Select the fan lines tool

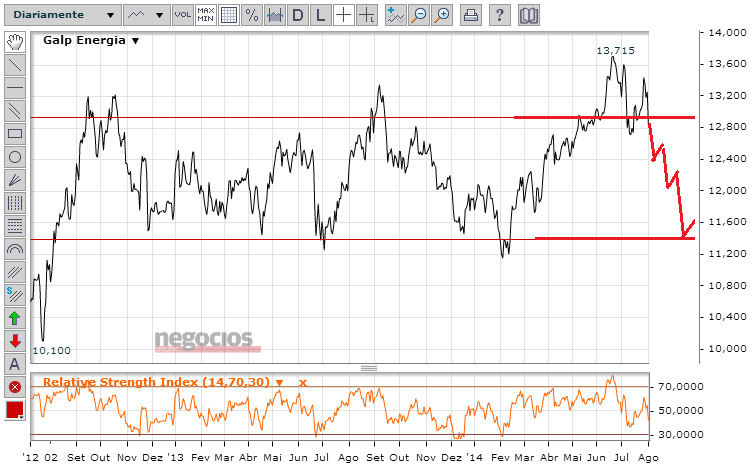click(x=15, y=180)
